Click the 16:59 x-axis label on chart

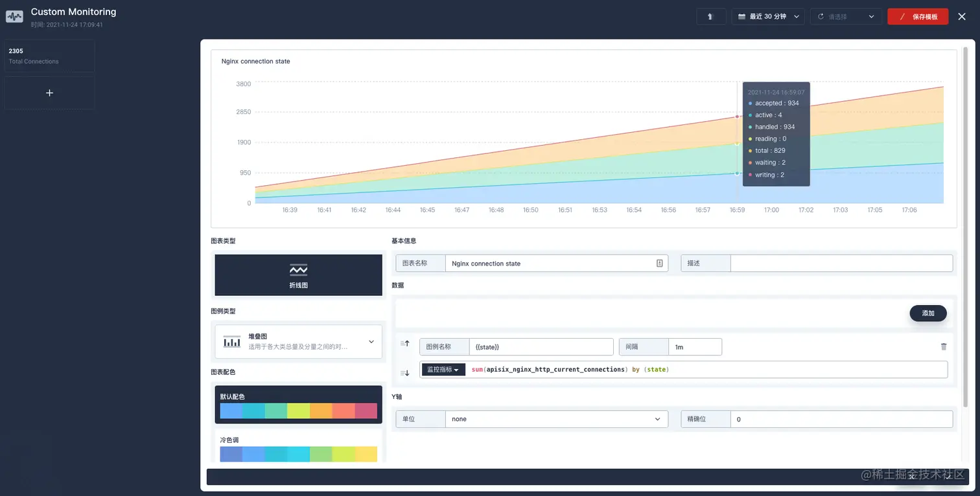coord(737,210)
